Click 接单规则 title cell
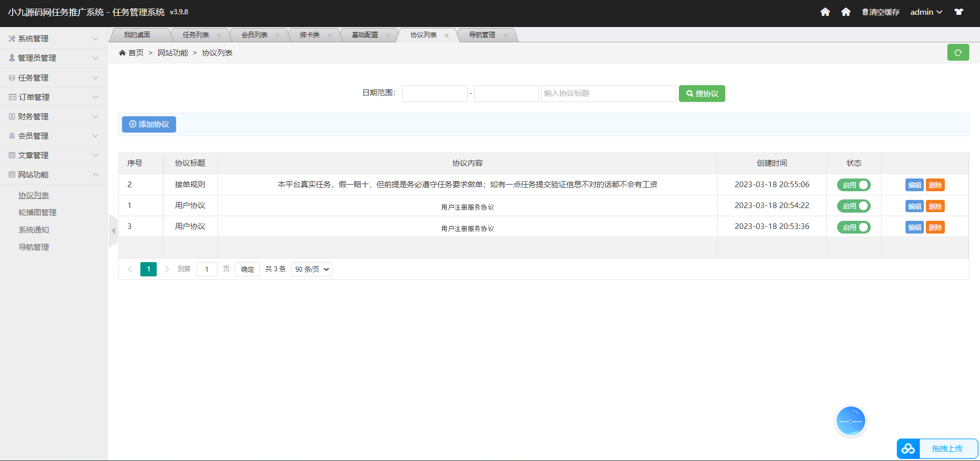Screen dimensions: 980x461 [190, 185]
